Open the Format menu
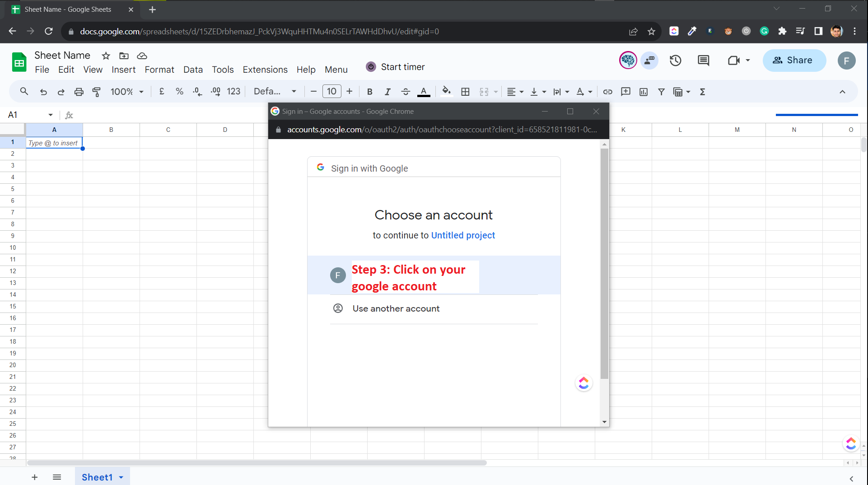The width and height of the screenshot is (868, 485). pos(159,70)
